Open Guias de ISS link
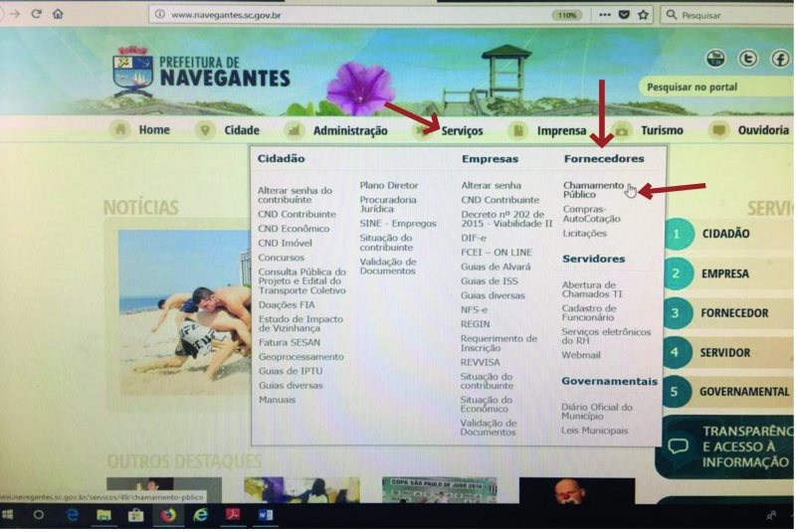797x532 pixels. coord(489,281)
